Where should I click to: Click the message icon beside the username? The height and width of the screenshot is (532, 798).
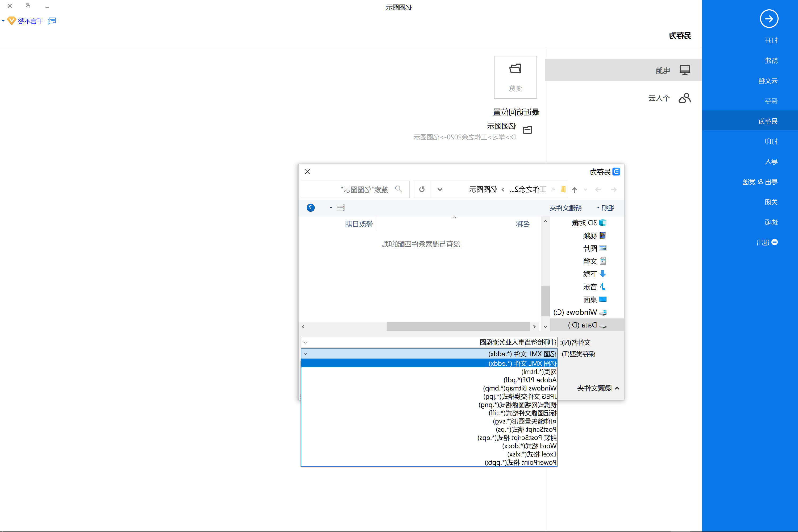pyautogui.click(x=52, y=21)
